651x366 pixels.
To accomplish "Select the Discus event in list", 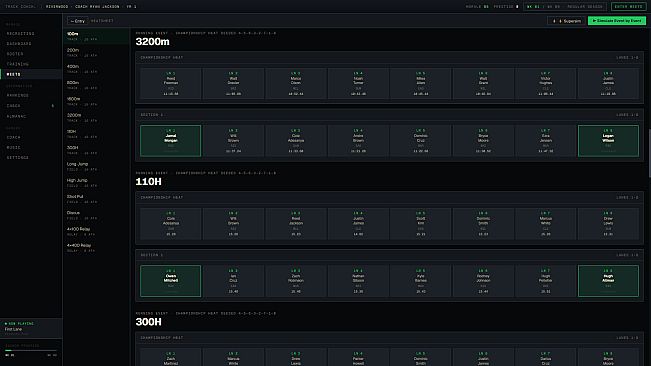I will point(96,215).
